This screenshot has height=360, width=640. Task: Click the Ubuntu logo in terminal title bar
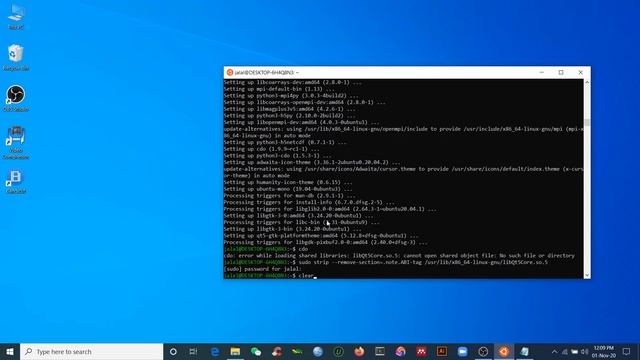[x=230, y=72]
